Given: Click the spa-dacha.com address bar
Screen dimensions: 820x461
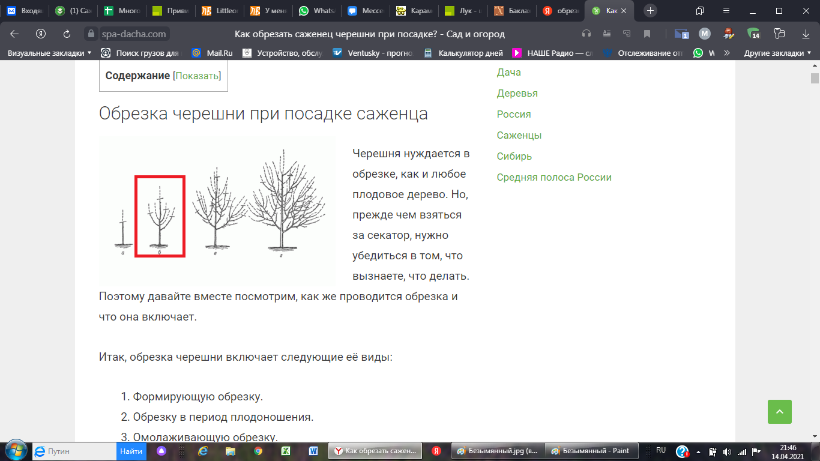Looking at the screenshot, I should coord(160,33).
